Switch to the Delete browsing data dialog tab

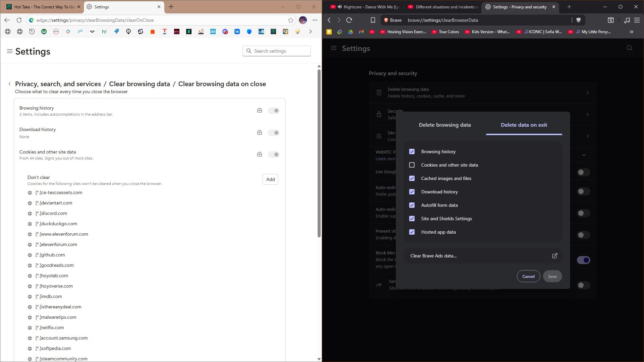445,125
